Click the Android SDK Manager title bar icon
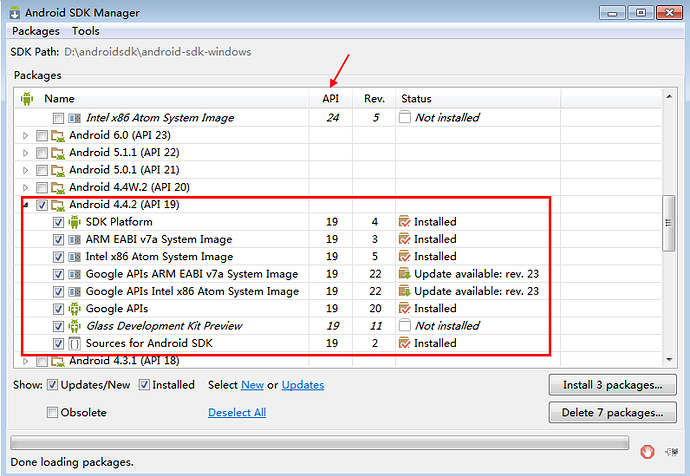 (15, 13)
